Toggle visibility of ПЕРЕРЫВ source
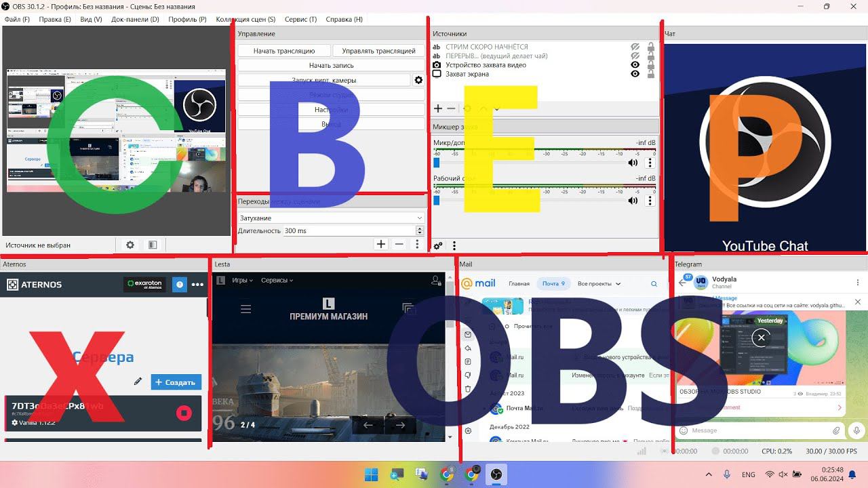Image resolution: width=868 pixels, height=488 pixels. 635,56
